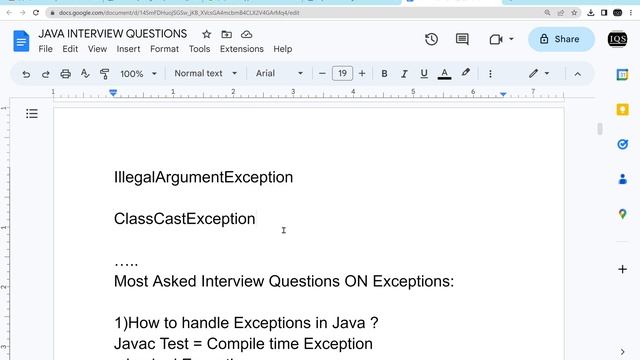Toggle Italic formatting
This screenshot has width=640, height=360.
pyautogui.click(x=404, y=73)
